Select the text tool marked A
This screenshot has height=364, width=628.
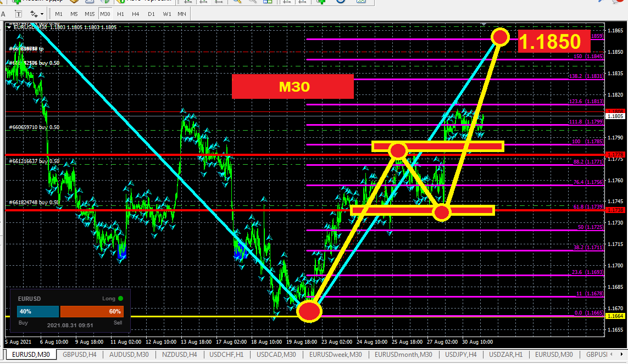pos(3,14)
